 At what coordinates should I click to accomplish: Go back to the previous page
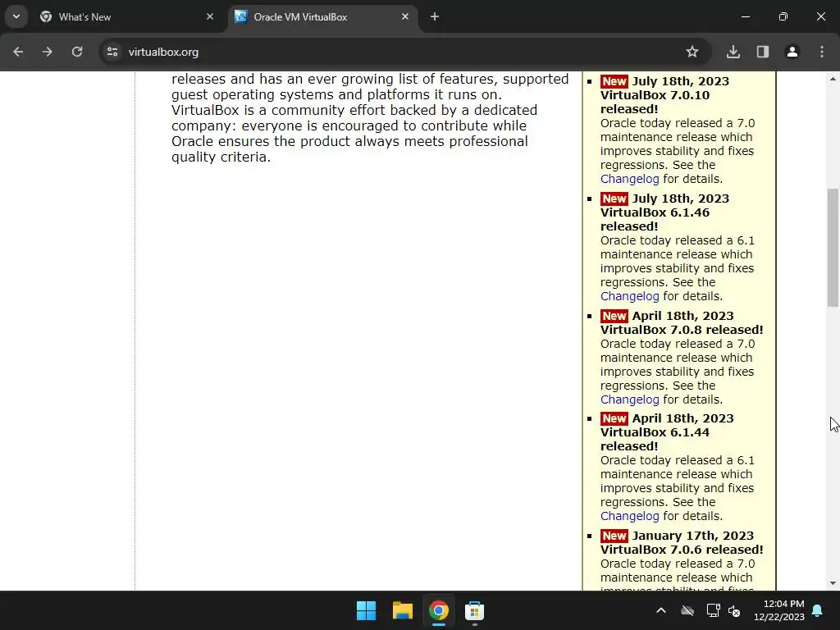(18, 52)
